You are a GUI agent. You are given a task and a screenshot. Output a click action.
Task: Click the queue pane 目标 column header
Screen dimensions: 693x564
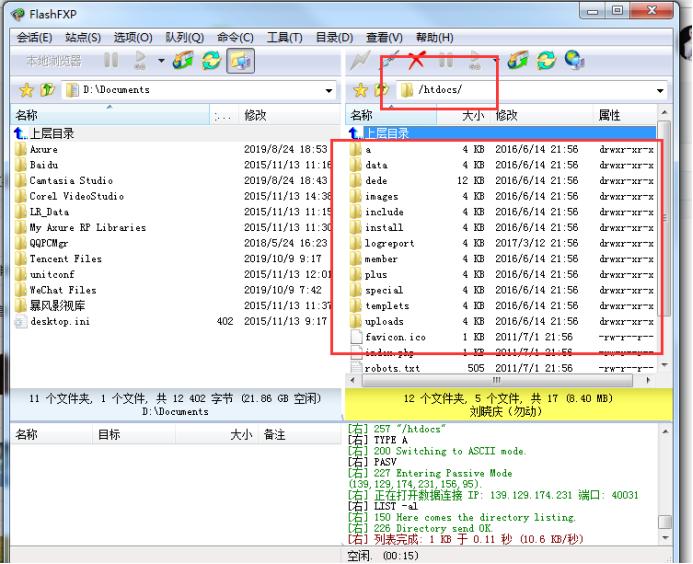coord(133,435)
